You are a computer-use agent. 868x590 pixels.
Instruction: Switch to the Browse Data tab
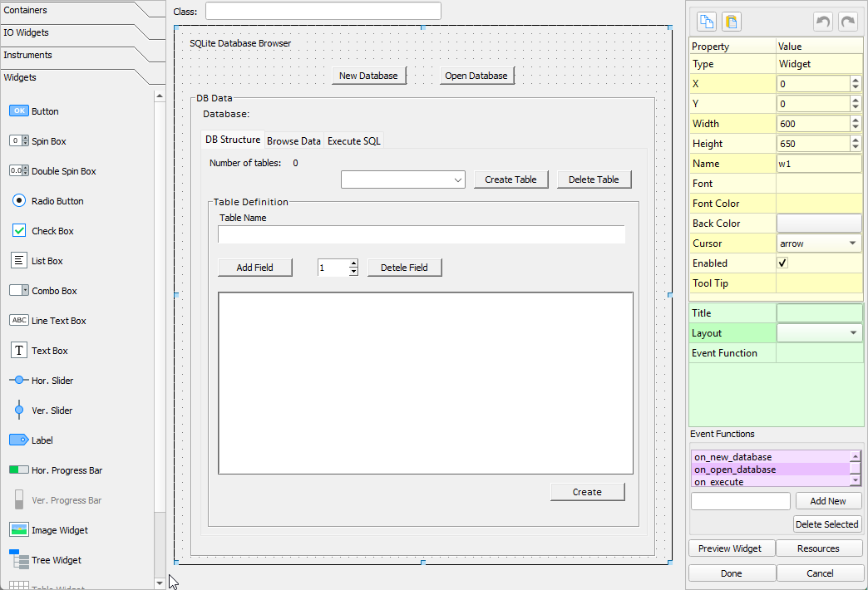coord(294,140)
